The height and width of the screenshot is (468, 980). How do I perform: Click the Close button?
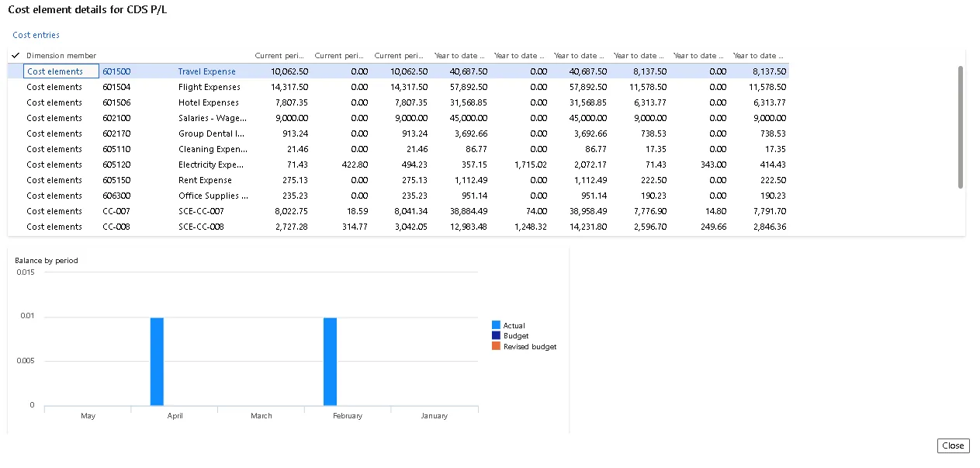953,445
